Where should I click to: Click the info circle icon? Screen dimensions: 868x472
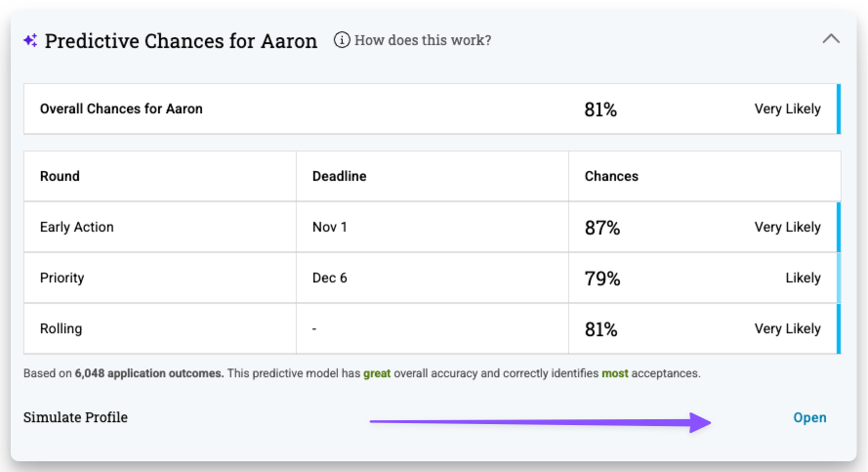click(x=342, y=40)
